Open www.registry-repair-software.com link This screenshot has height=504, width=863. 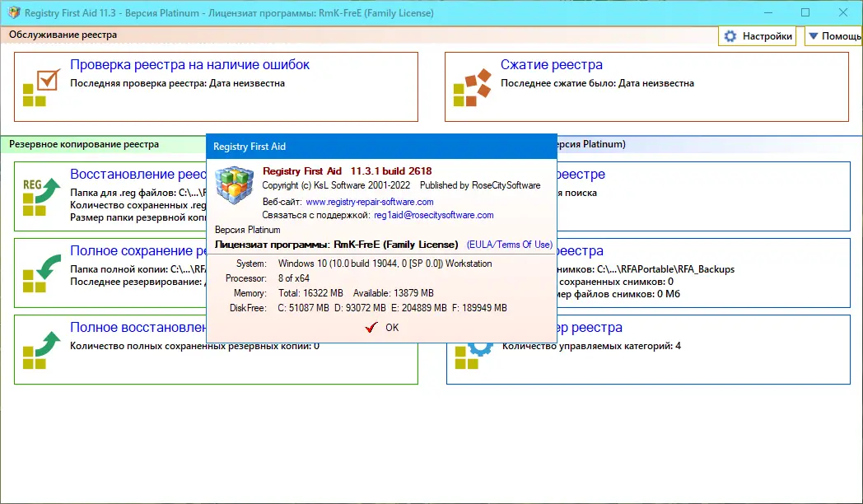369,202
